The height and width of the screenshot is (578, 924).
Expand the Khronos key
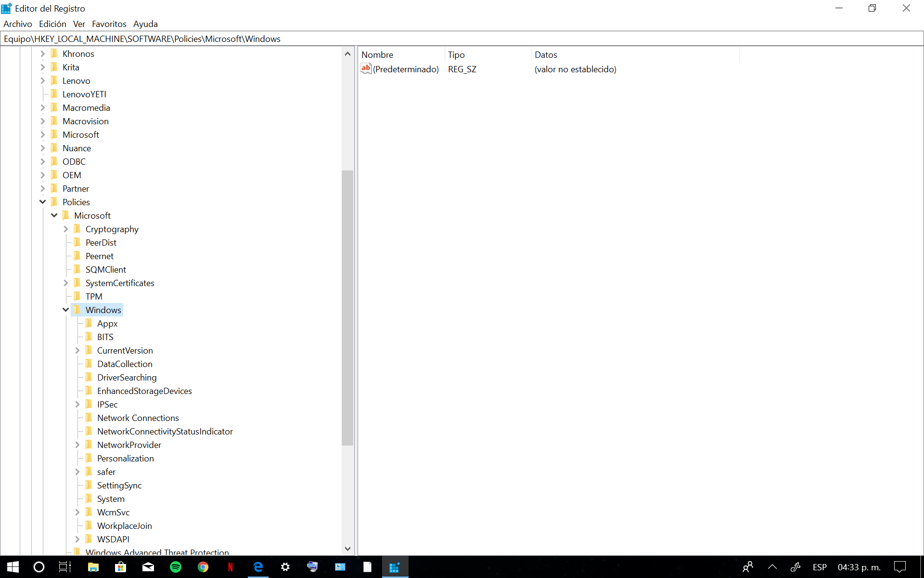click(43, 54)
